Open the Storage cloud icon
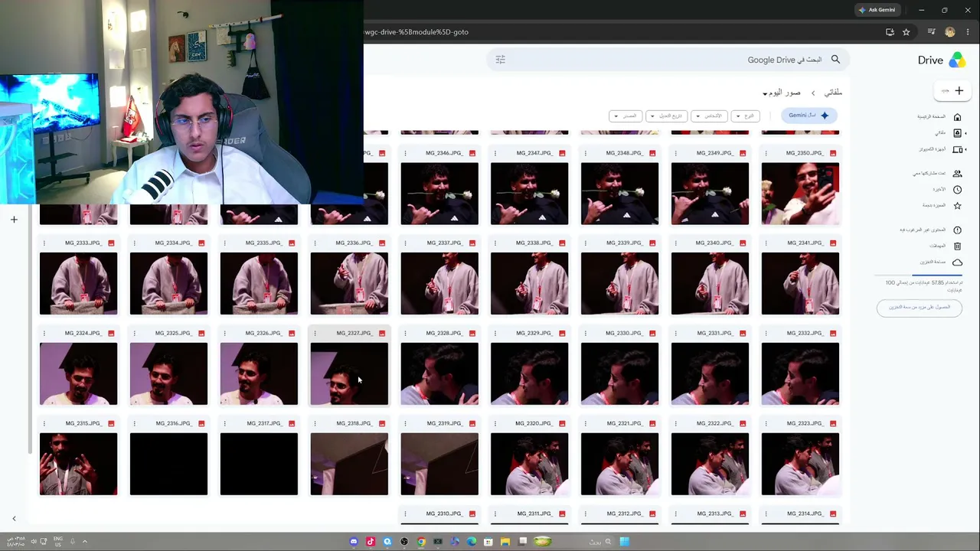The width and height of the screenshot is (980, 551). 957,262
